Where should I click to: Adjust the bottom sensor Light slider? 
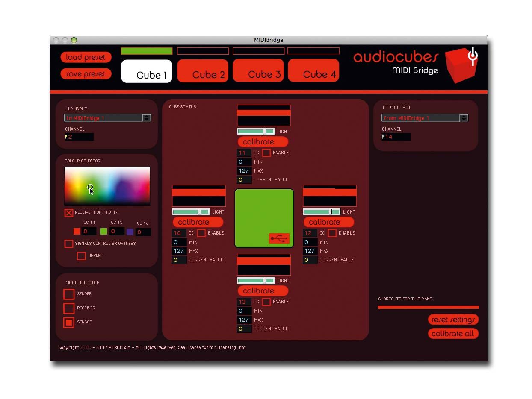256,281
